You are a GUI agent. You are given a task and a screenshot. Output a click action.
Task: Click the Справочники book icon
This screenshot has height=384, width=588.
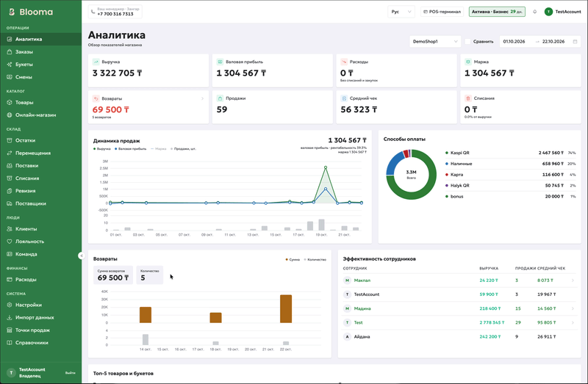click(x=10, y=343)
